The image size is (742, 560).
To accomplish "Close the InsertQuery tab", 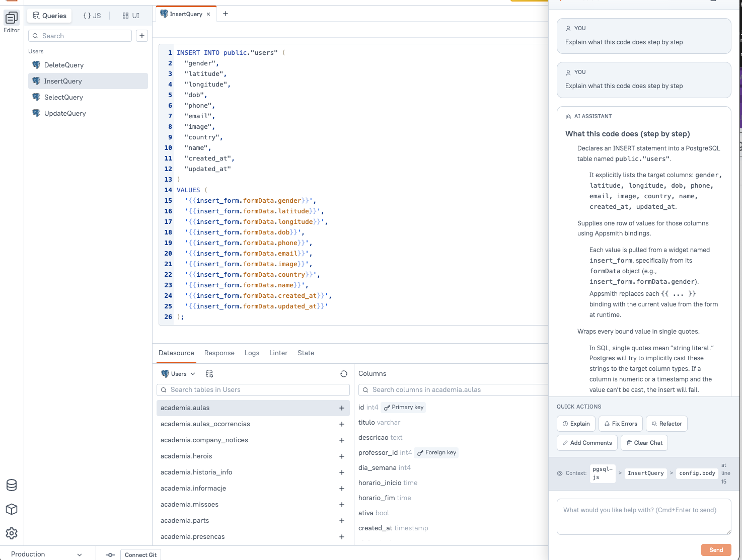I will [208, 14].
